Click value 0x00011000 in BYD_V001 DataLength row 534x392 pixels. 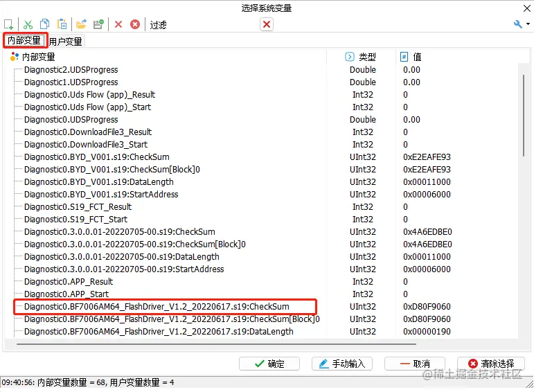click(x=427, y=182)
